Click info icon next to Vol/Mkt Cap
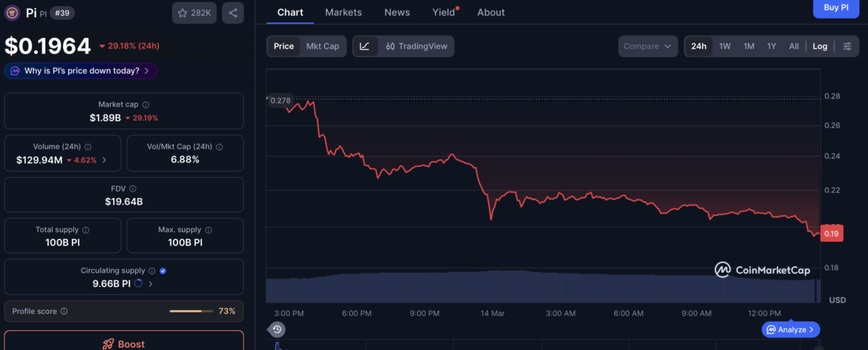The image size is (868, 350). (x=219, y=147)
